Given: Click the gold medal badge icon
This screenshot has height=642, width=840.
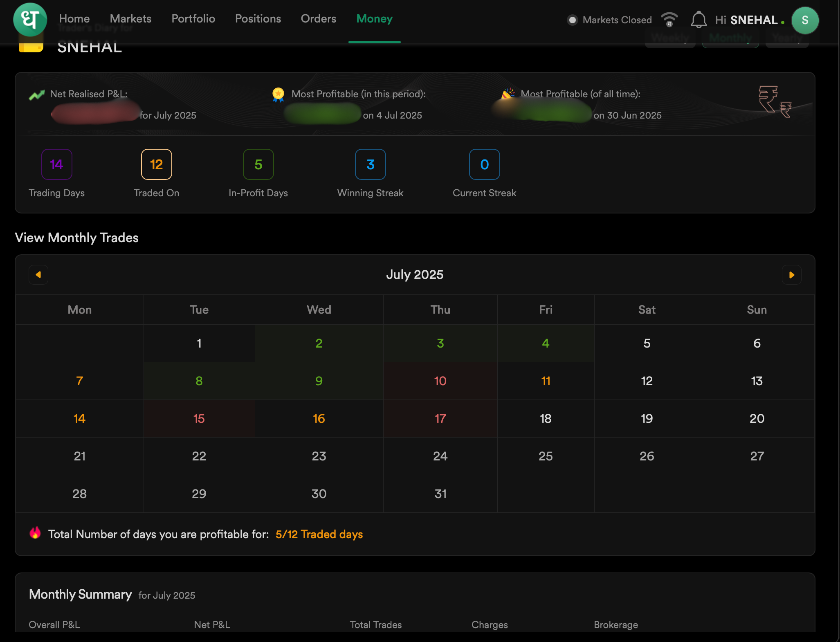Looking at the screenshot, I should click(278, 94).
